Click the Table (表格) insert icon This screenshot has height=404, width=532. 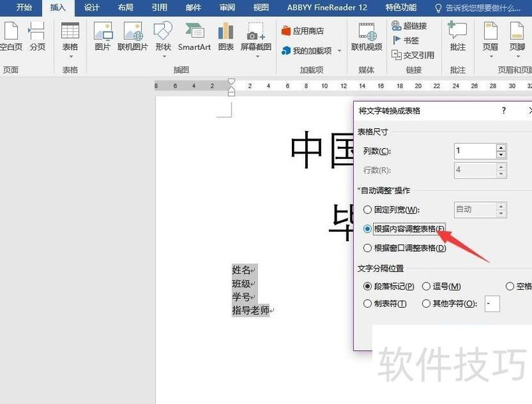pos(70,36)
